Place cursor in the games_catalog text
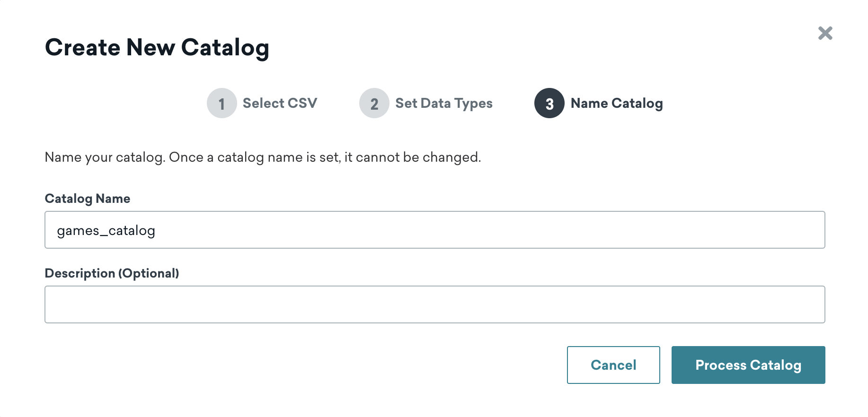 [x=106, y=231]
